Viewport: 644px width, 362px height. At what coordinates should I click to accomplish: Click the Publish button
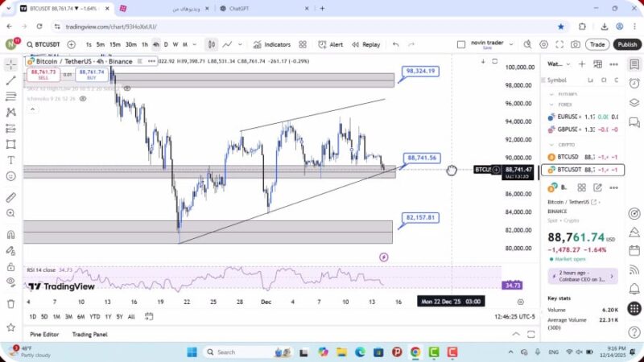pos(626,44)
